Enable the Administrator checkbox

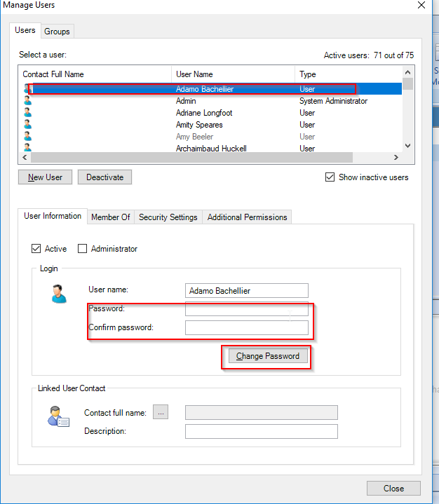(82, 248)
